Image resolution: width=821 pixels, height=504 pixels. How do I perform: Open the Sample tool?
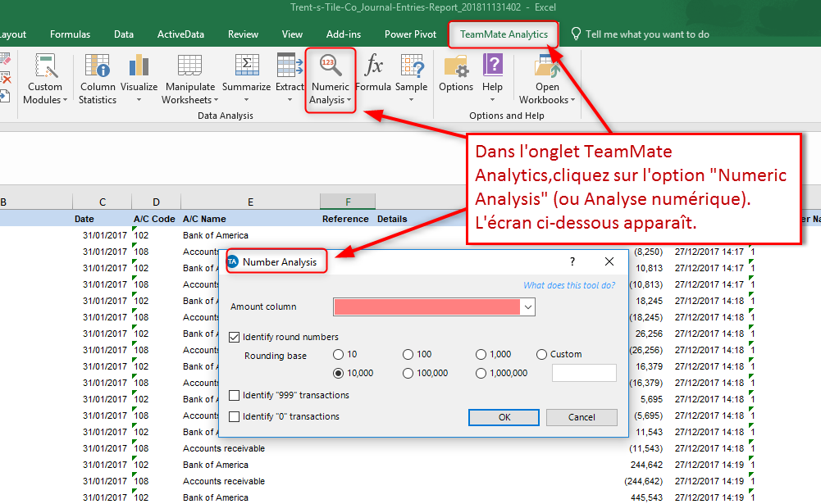(411, 79)
